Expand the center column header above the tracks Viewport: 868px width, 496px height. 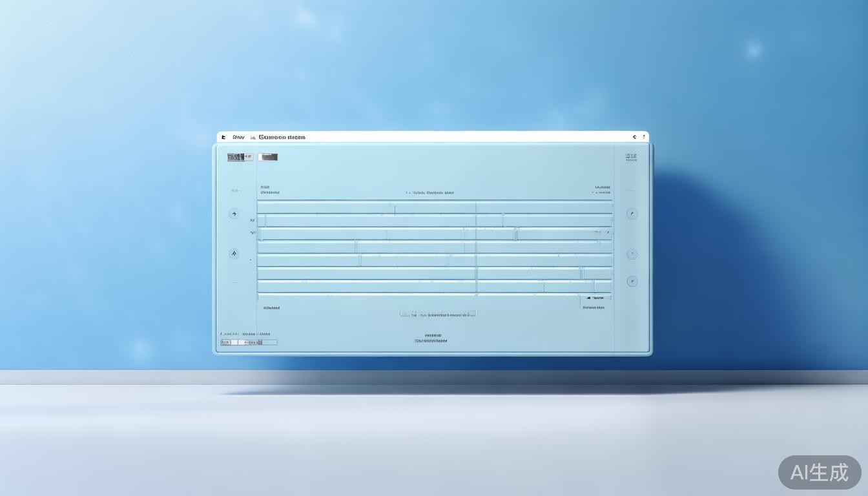click(x=430, y=192)
